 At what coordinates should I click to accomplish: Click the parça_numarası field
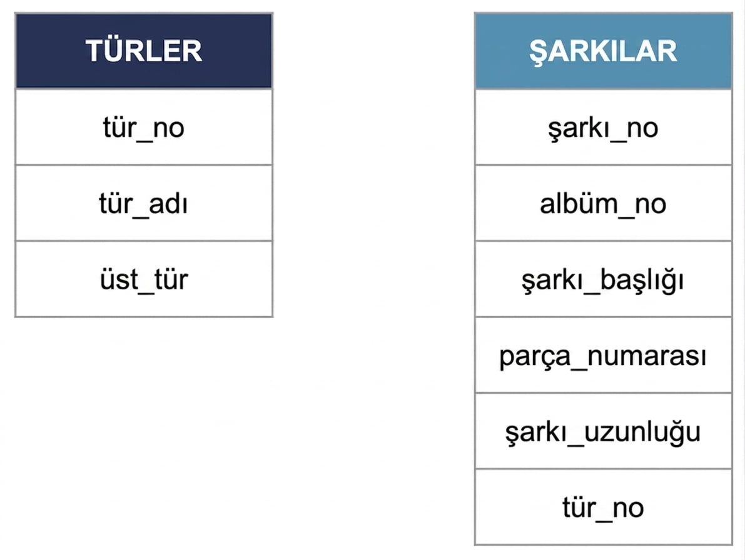[x=604, y=355]
